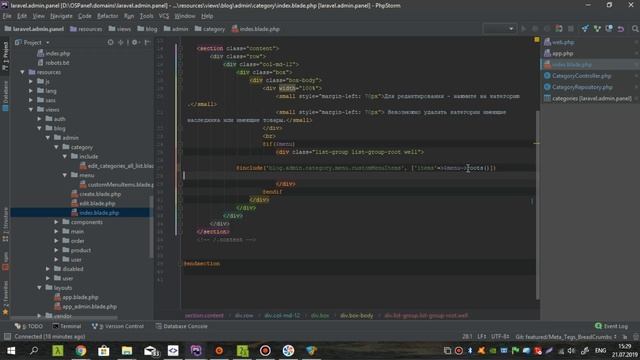
Task: Click the revert undo icon
Action: pos(621,29)
